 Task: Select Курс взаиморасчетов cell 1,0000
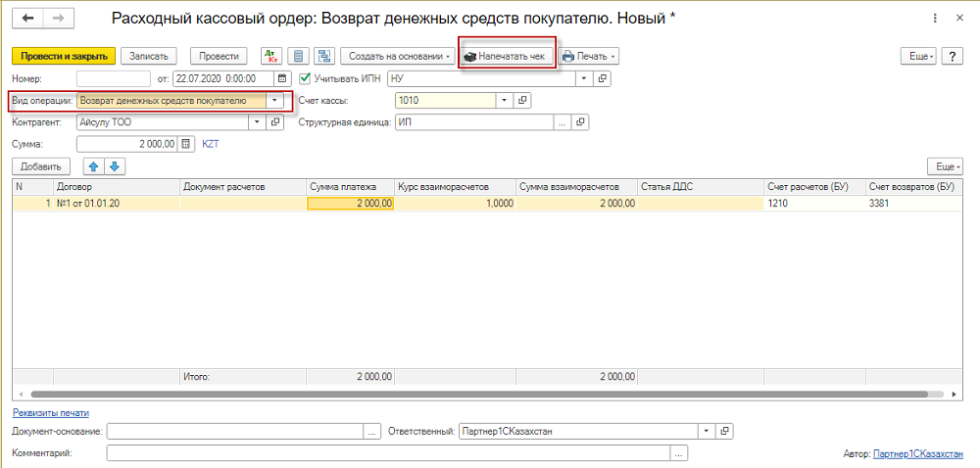point(455,204)
